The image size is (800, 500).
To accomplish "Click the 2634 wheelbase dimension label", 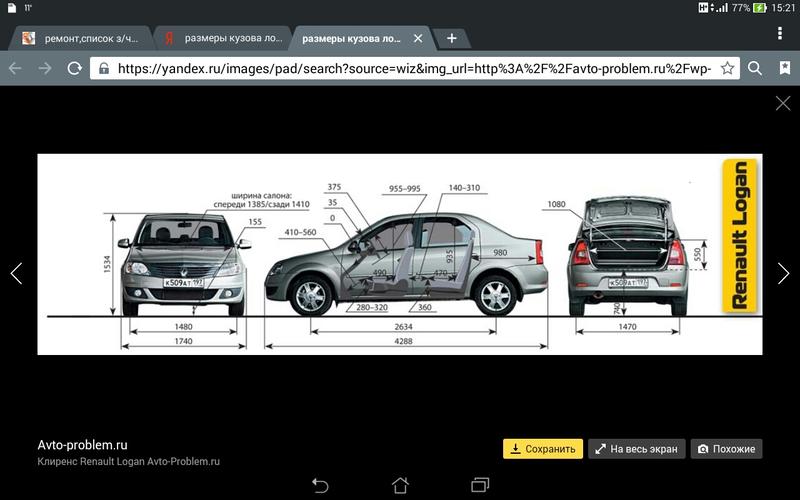I will (403, 327).
